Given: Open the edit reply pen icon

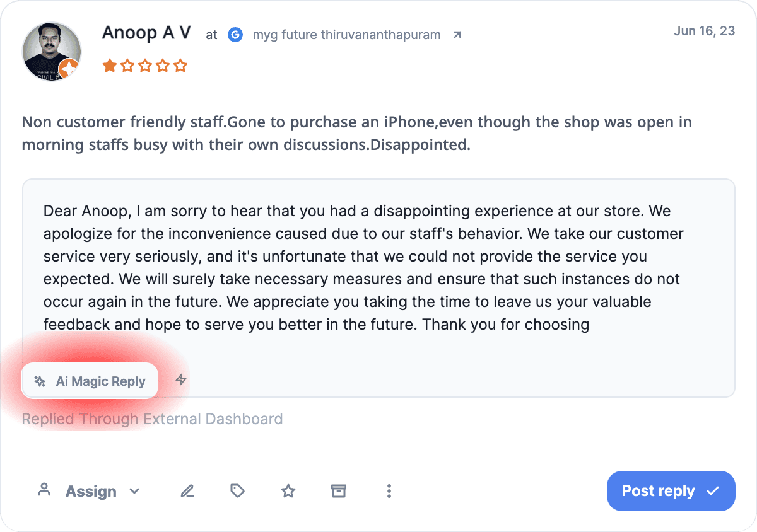Looking at the screenshot, I should [x=187, y=491].
